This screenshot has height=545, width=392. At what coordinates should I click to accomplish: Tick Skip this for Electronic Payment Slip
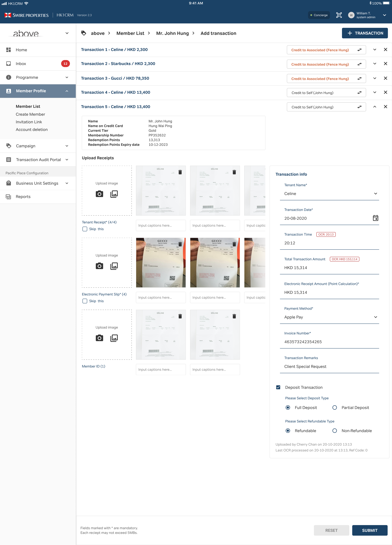click(85, 301)
